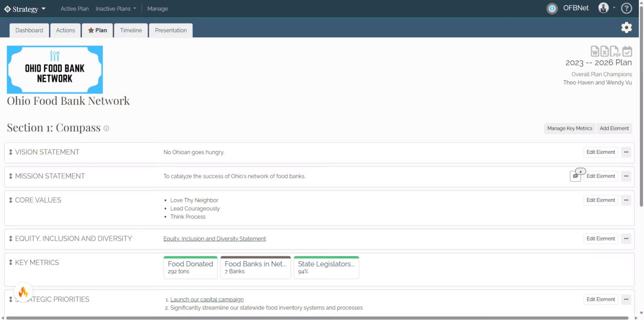Open Food Donated metric card
The height and width of the screenshot is (320, 644).
190,267
